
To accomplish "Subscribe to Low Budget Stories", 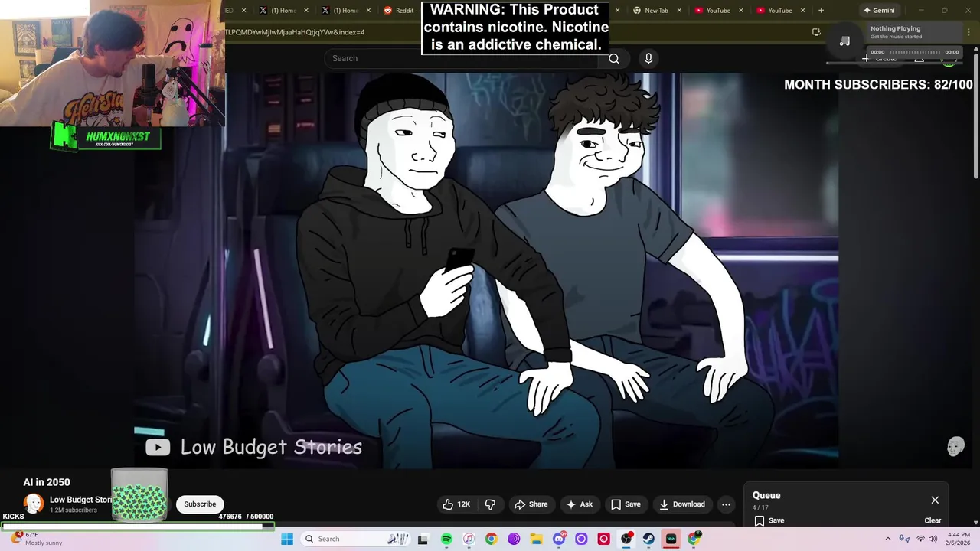I will pos(200,504).
